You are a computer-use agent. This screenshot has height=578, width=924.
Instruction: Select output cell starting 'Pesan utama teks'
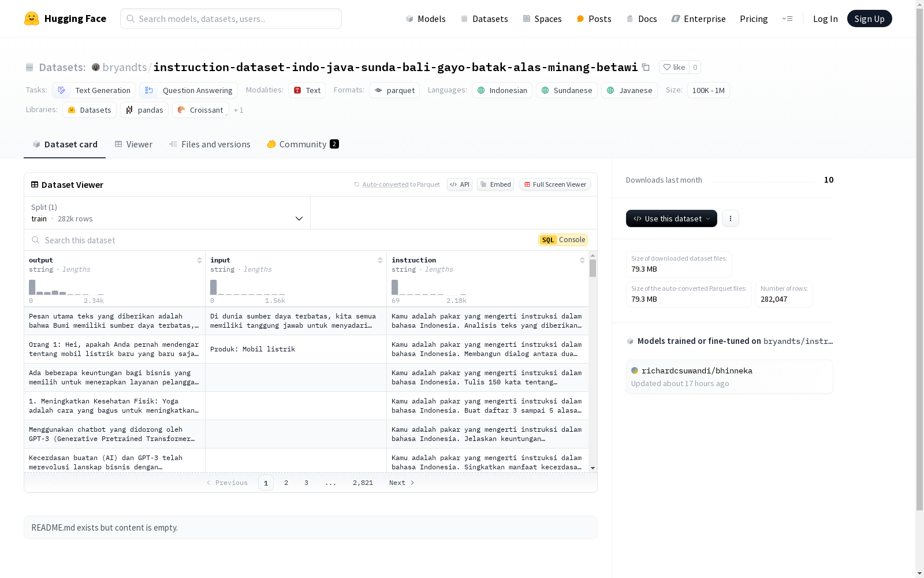(114, 321)
